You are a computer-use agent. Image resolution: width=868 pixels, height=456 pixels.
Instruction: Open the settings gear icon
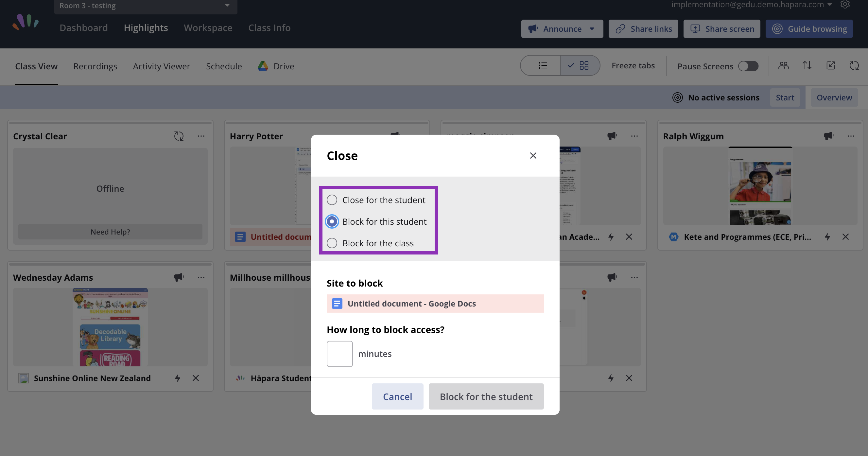845,4
